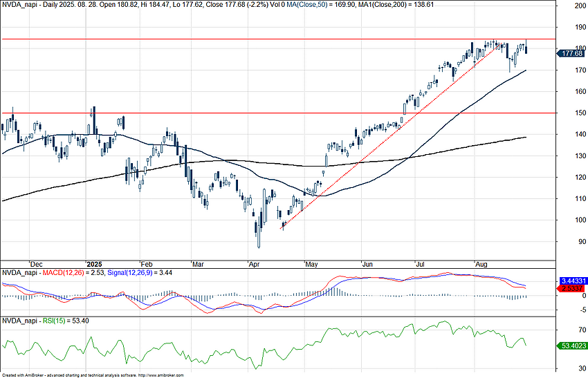588x378 pixels.
Task: Click the 100 price axis label
Action: (580, 220)
